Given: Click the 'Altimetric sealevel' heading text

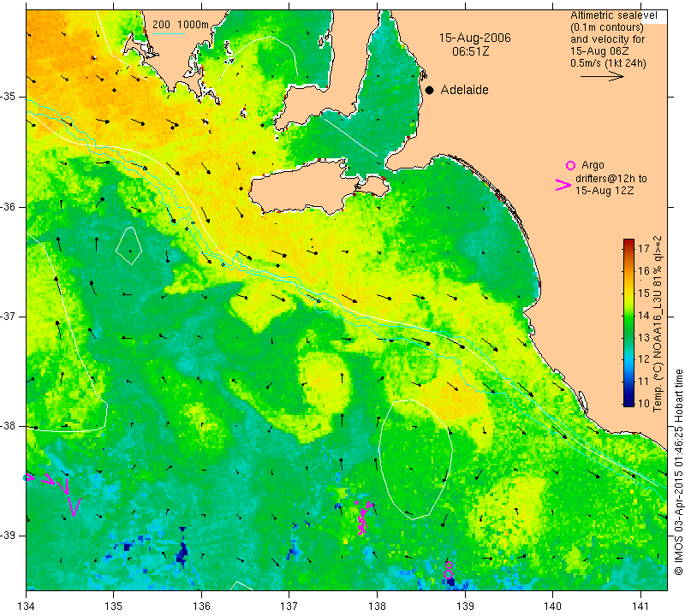Looking at the screenshot, I should tap(613, 15).
